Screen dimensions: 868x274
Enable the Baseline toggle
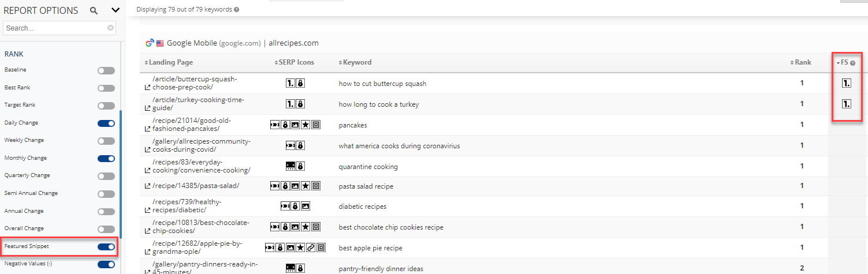[x=106, y=70]
